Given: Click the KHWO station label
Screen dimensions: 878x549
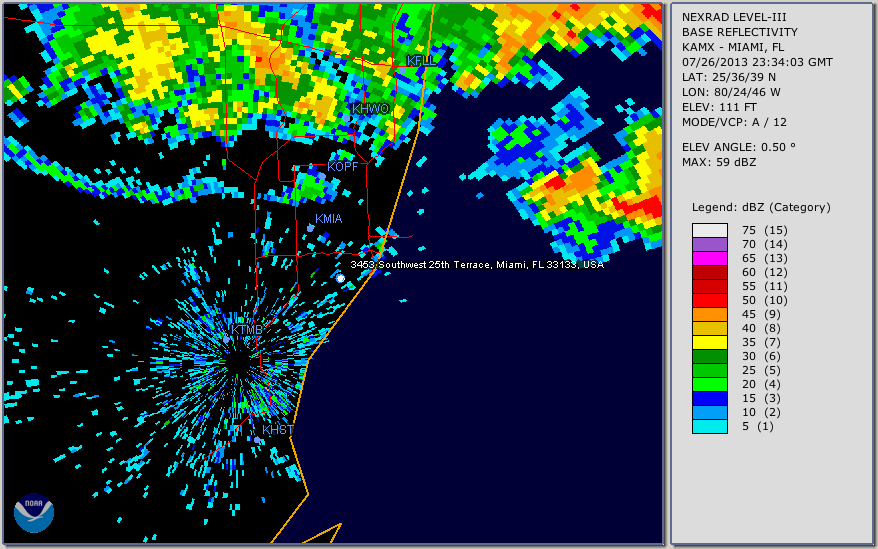Looking at the screenshot, I should (x=370, y=109).
